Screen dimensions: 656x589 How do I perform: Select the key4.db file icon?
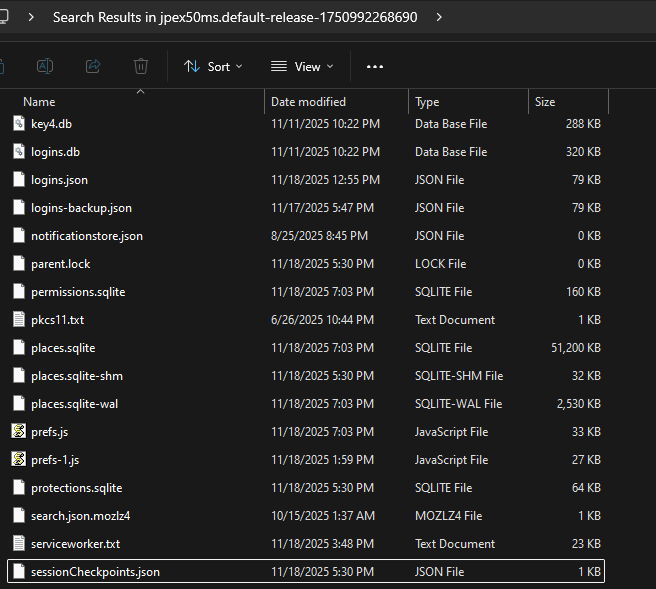pos(18,124)
